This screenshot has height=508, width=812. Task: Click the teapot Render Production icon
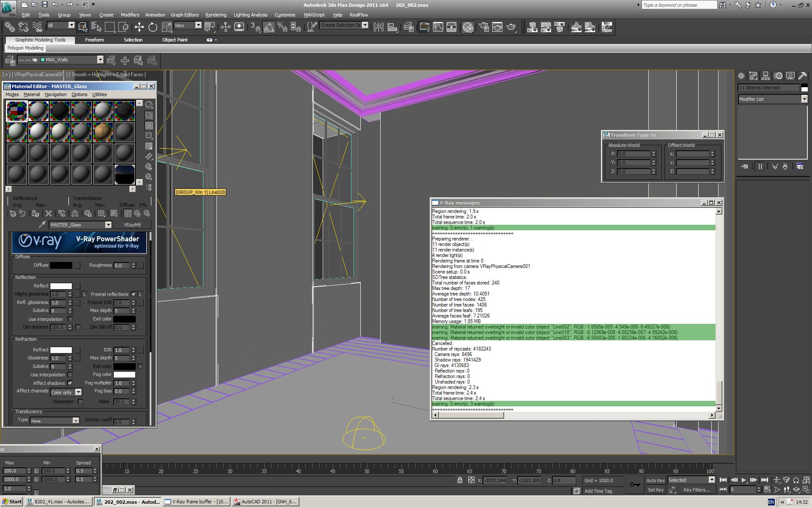(511, 27)
